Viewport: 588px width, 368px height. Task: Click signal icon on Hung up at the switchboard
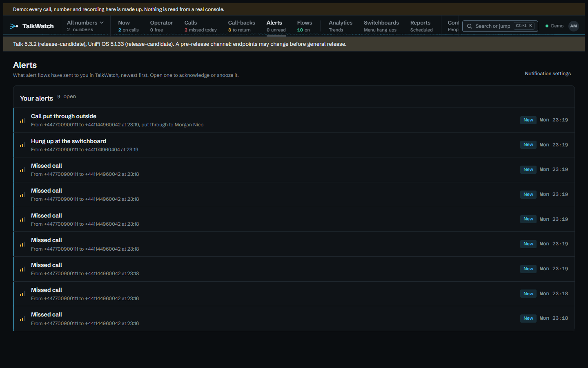[22, 145]
